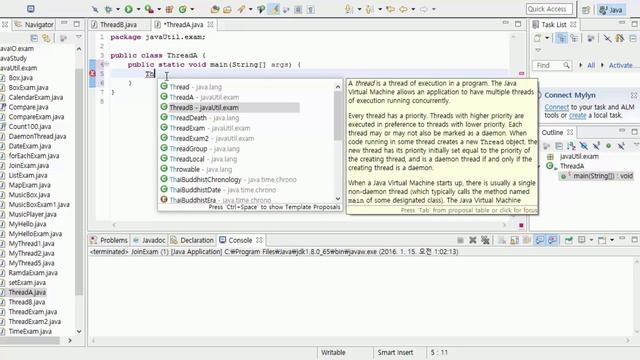640x360 pixels.
Task: Select the Console tab in the bottom panel
Action: (x=241, y=240)
